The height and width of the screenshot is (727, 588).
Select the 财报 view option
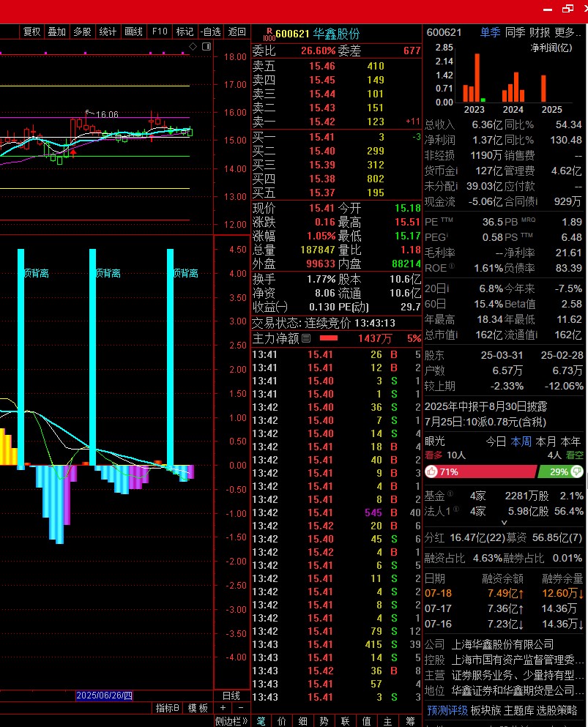540,32
